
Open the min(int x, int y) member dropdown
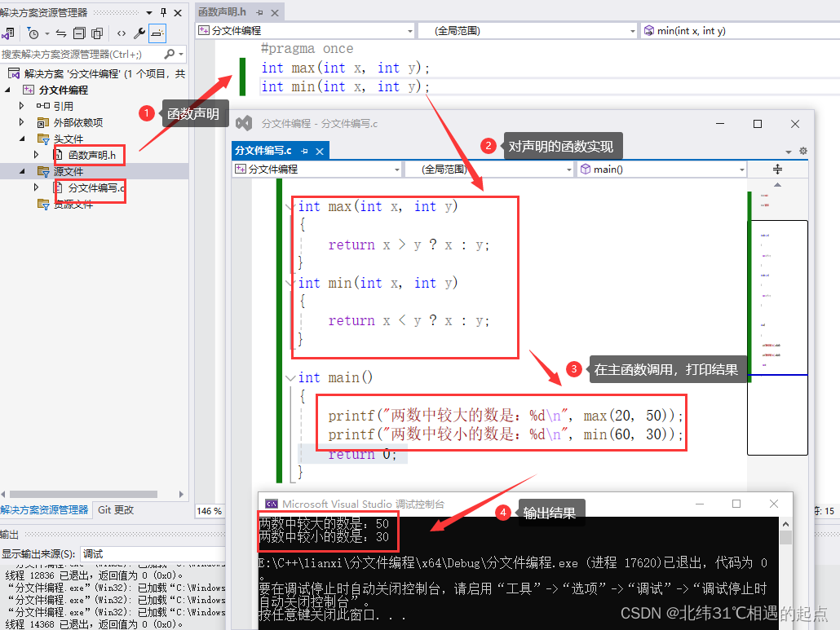click(740, 31)
